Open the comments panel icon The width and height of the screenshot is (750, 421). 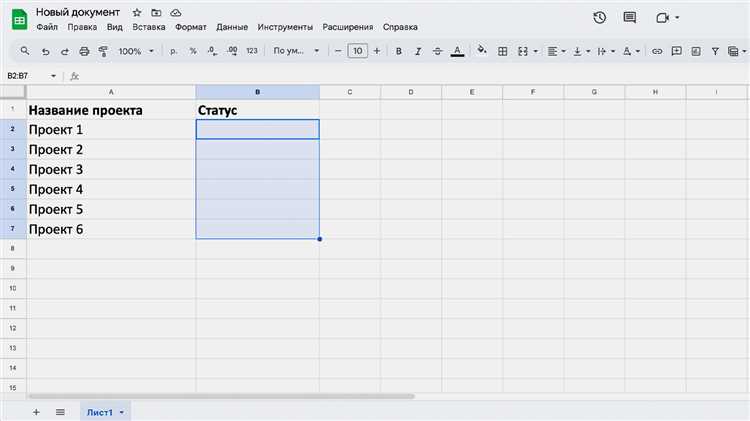click(629, 18)
